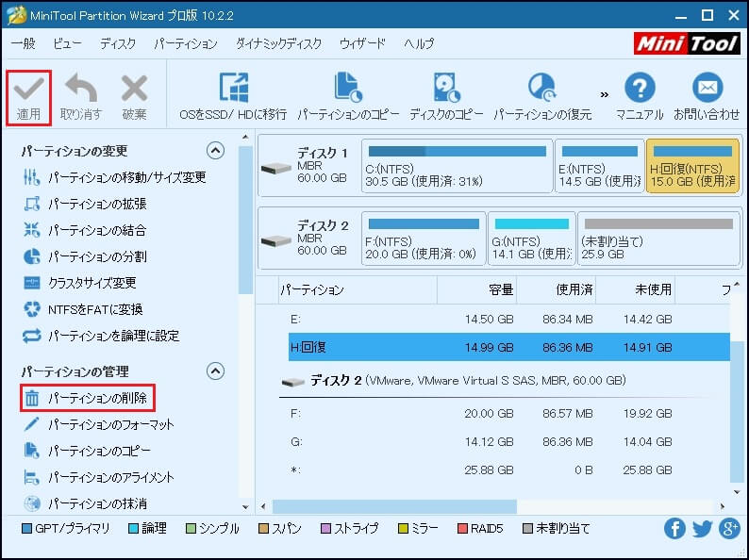This screenshot has height=560, width=749.
Task: Click パーティションのアライメント in sidebar
Action: pos(98,477)
